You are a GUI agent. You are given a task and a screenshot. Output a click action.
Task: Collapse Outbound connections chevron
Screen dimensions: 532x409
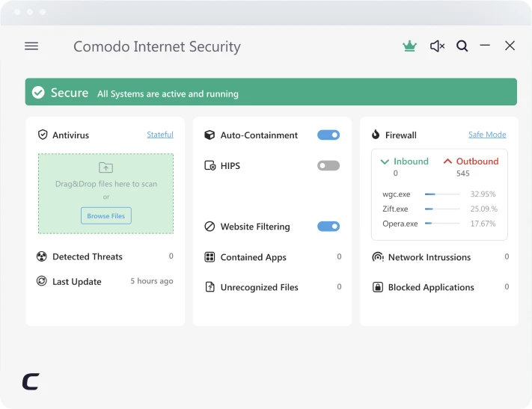[x=447, y=161]
